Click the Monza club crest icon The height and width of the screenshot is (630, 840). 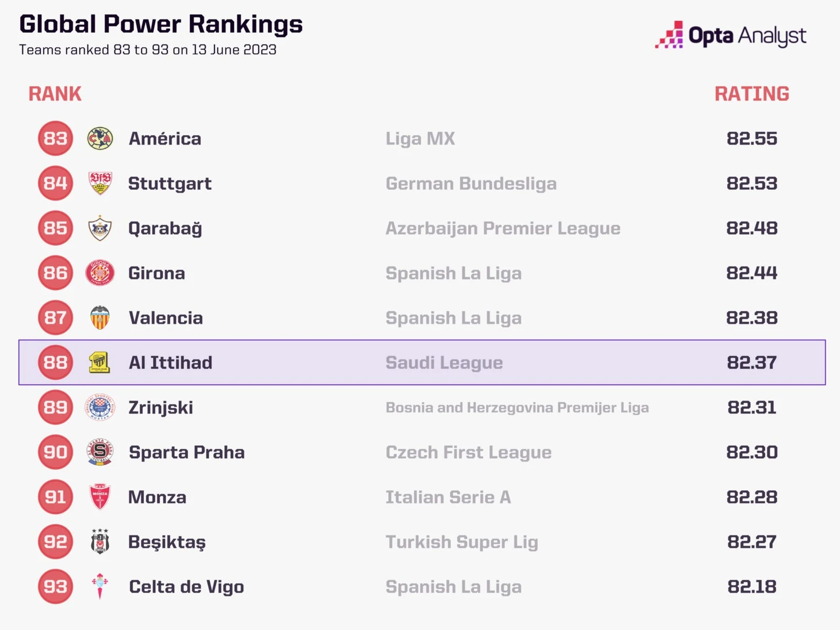100,497
